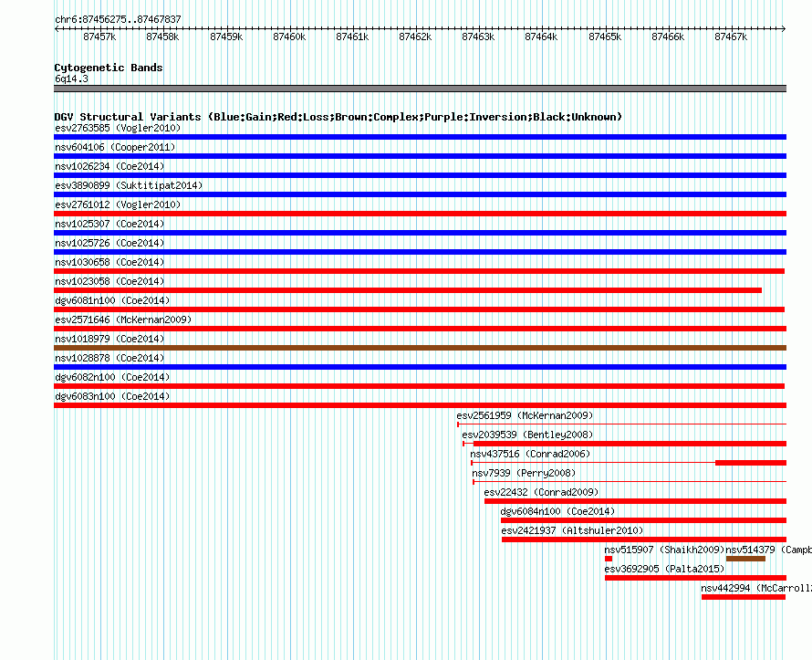Screen dimensions: 812x660
Task: Open the nsv442994 variant label
Action: click(x=756, y=588)
